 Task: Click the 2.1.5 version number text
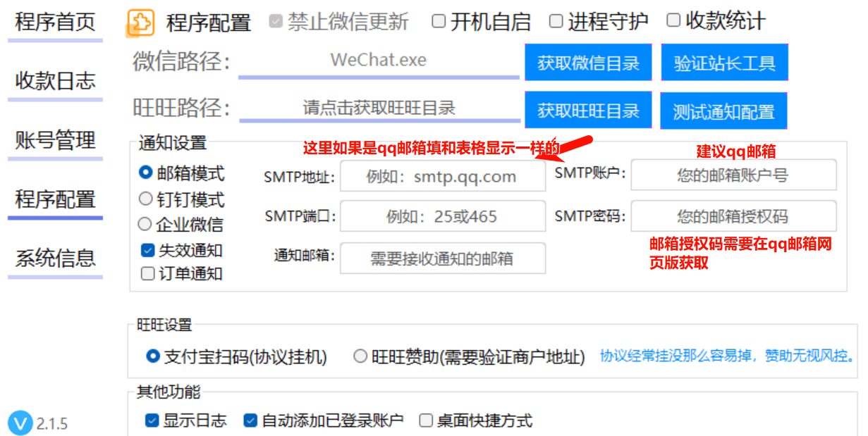click(52, 423)
